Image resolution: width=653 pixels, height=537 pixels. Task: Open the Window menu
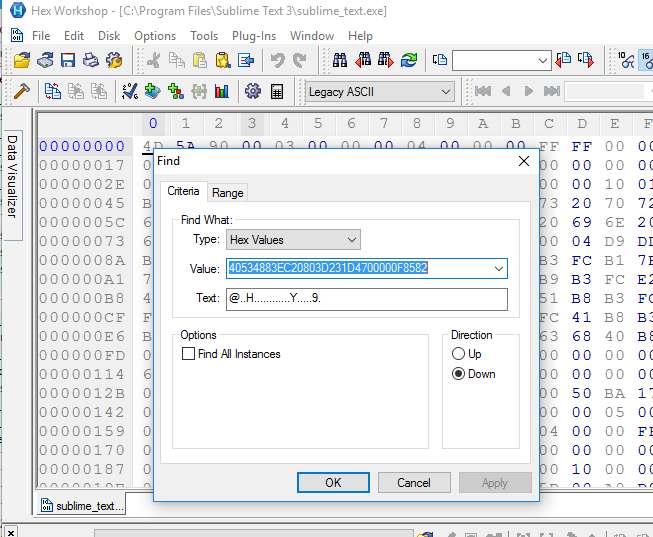coord(312,36)
